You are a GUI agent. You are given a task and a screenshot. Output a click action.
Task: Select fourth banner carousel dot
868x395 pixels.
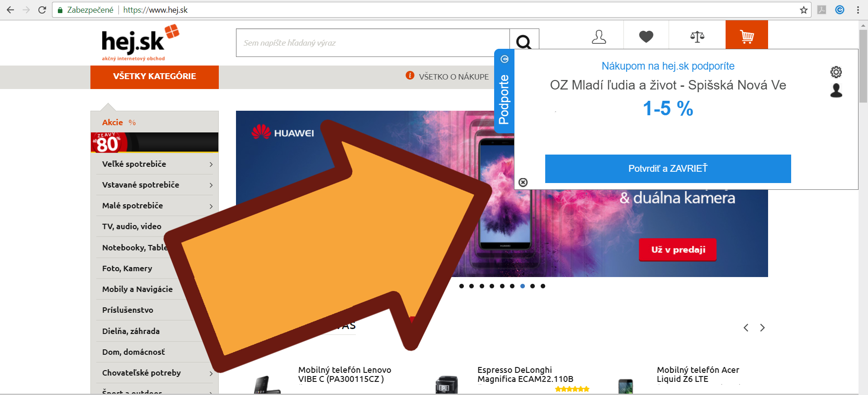(x=492, y=286)
